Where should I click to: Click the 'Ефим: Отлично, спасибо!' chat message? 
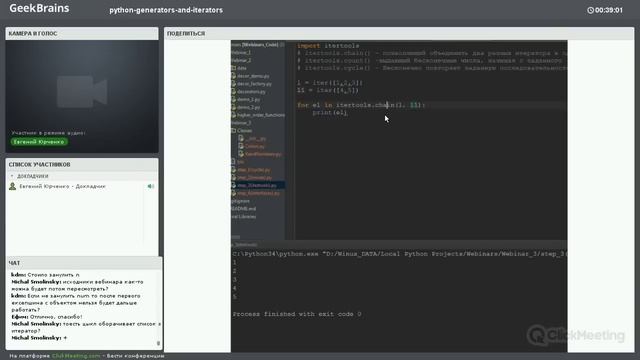tap(47, 317)
